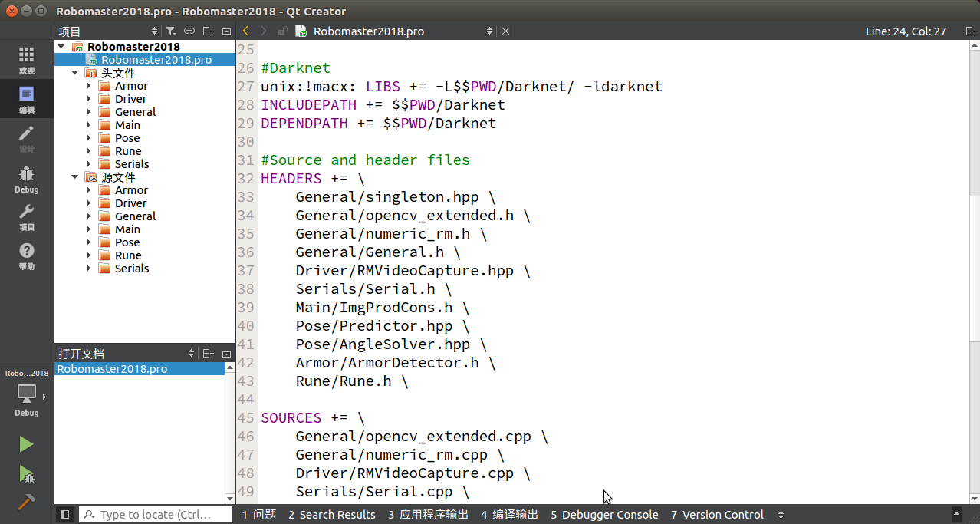The image size is (980, 524).
Task: Open the locator search options magnifier
Action: 89,515
